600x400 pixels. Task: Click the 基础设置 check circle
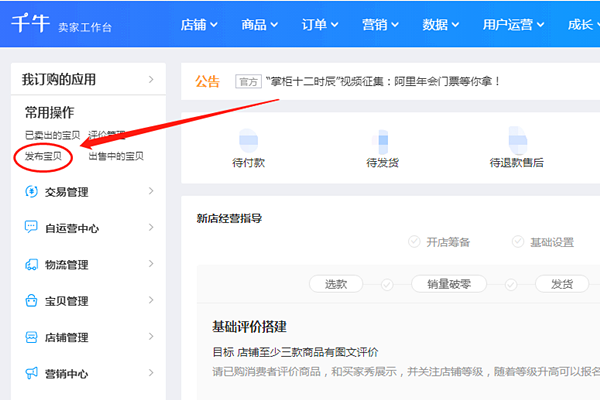[518, 242]
